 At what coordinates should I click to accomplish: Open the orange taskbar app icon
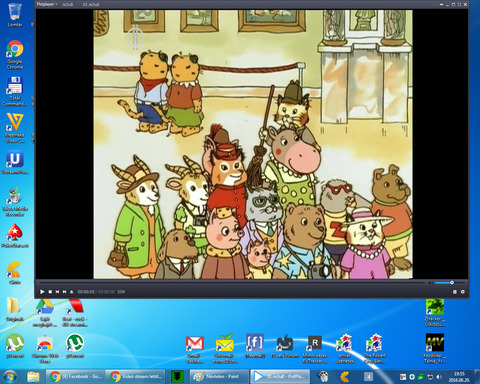click(345, 377)
